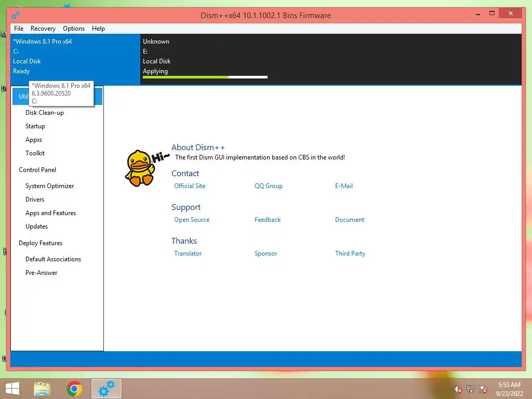Image resolution: width=532 pixels, height=399 pixels.
Task: Click the Sponsor link
Action: coord(265,254)
